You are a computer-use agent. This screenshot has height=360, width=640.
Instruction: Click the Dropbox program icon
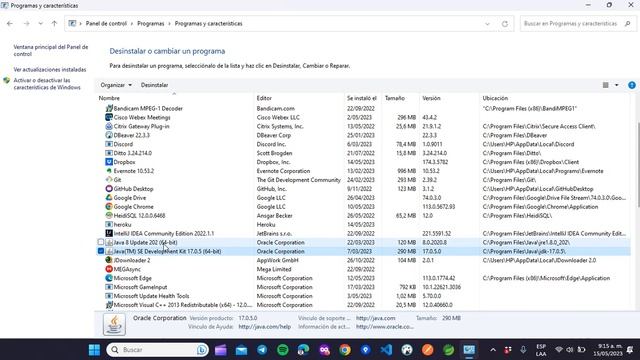click(109, 162)
